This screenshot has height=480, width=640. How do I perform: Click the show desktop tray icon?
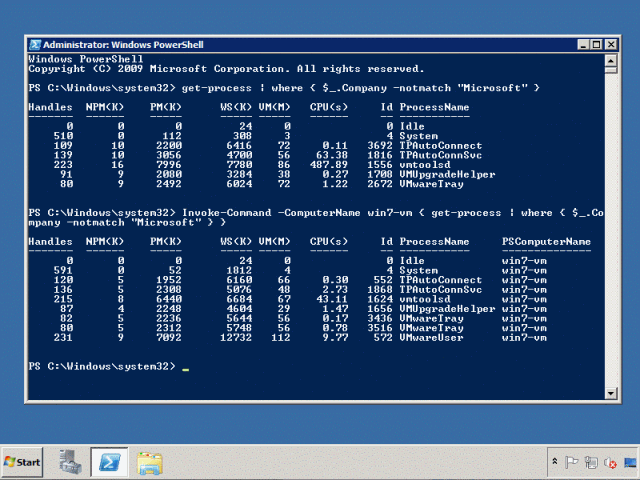tap(630, 462)
